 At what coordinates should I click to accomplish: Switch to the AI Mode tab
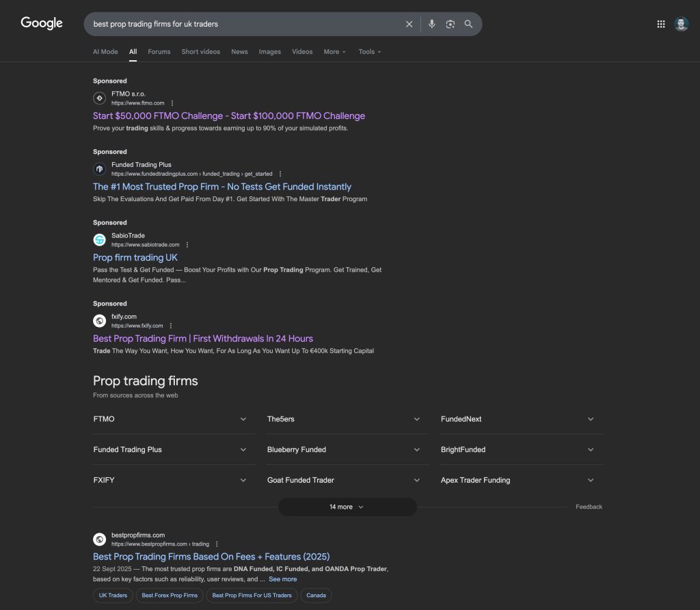coord(105,52)
